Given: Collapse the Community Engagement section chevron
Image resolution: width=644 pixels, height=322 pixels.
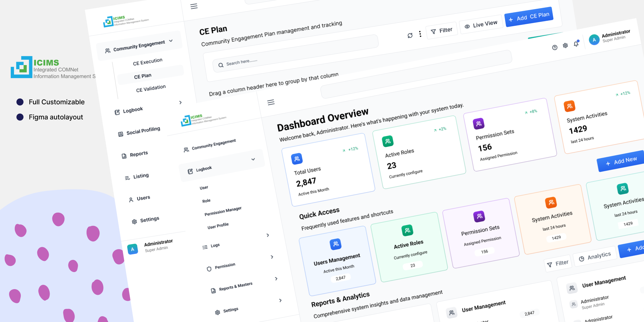Looking at the screenshot, I should point(171,41).
